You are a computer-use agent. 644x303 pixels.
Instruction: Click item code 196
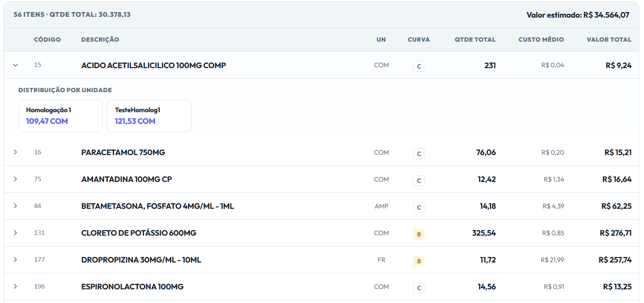[x=39, y=286]
